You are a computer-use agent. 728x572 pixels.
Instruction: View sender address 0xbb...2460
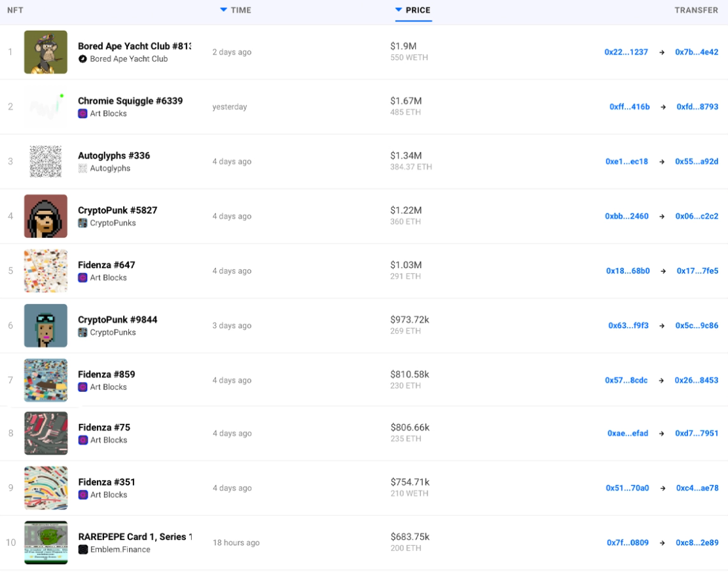click(627, 216)
